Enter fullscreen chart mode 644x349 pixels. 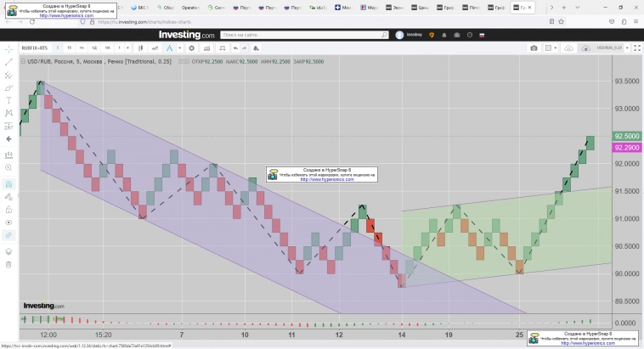click(x=637, y=48)
